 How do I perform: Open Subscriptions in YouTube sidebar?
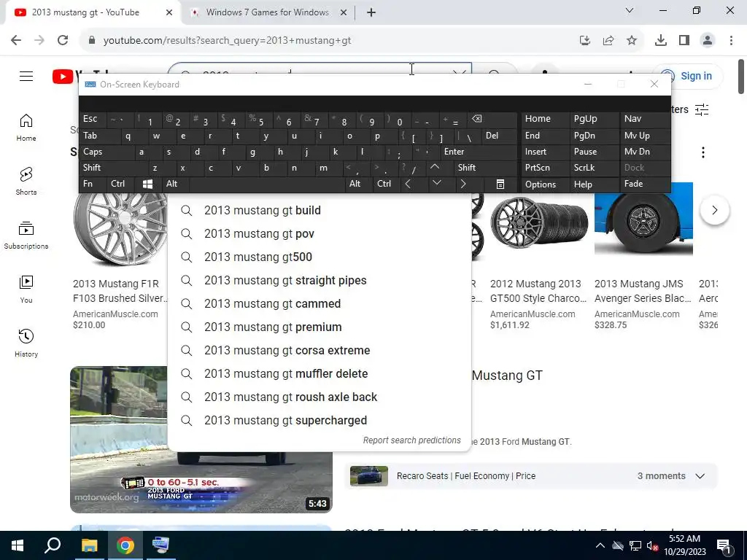click(x=26, y=236)
